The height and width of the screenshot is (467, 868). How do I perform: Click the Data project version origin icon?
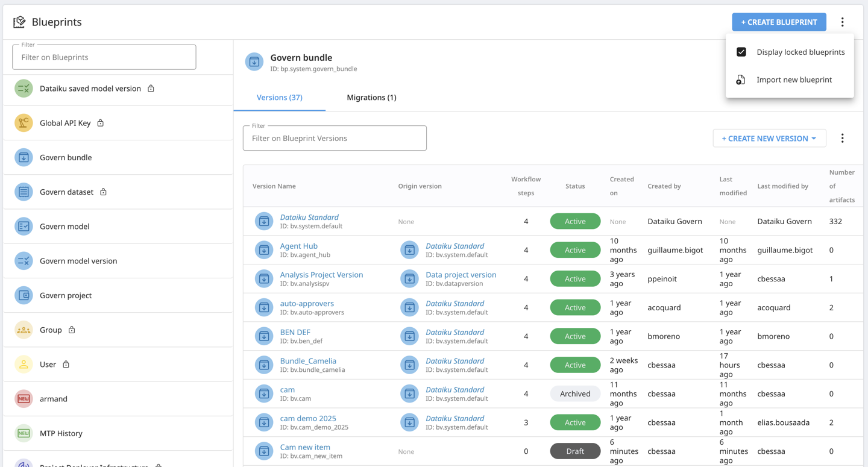(x=409, y=279)
